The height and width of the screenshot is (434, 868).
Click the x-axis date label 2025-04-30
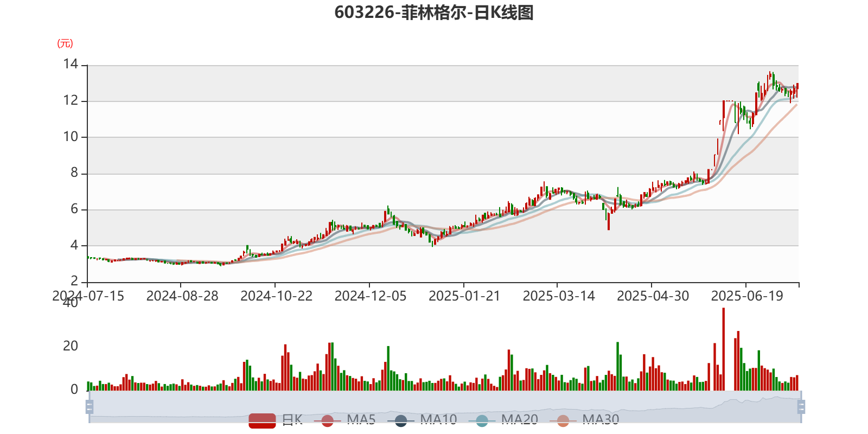point(653,296)
